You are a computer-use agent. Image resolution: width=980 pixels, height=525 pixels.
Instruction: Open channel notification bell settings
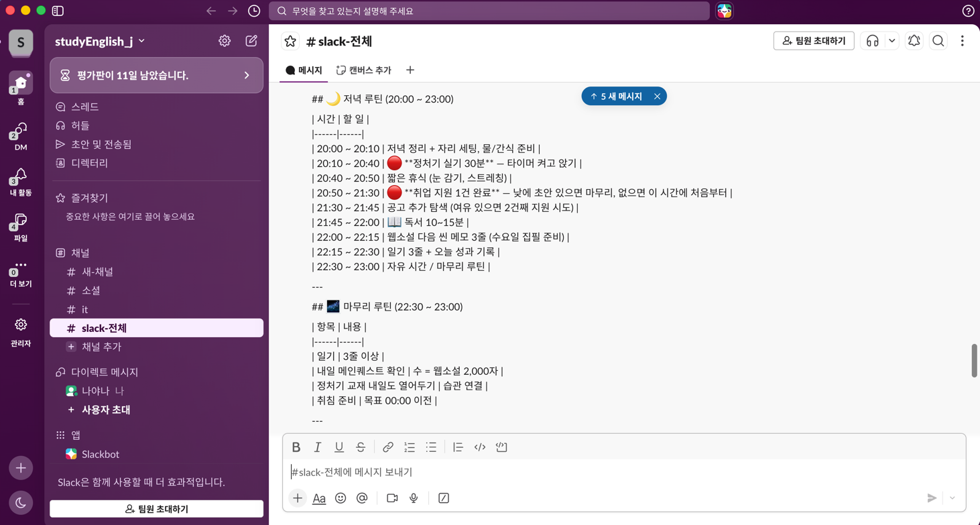914,41
